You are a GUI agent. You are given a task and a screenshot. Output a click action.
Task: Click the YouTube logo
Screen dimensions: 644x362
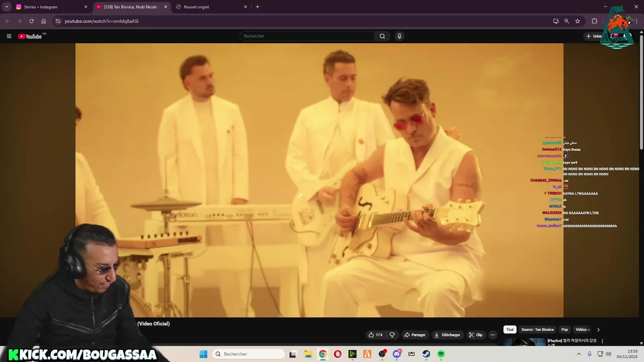[30, 36]
